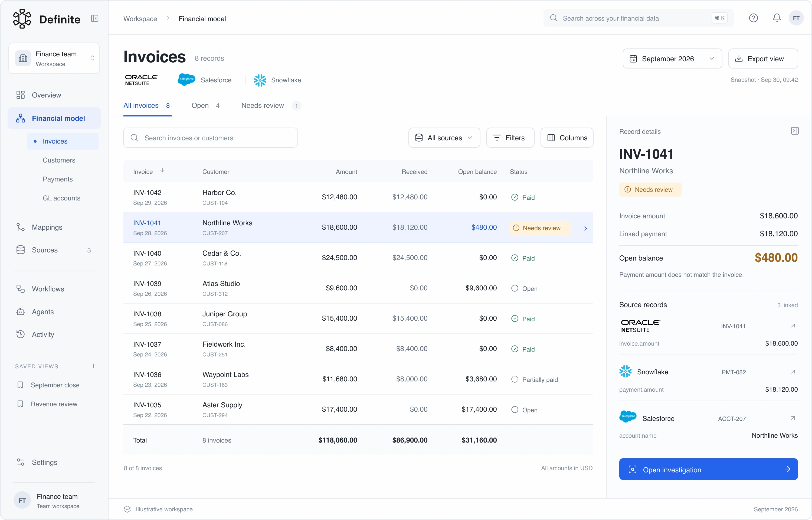
Task: Open NetSuite INV-1041 source record arrow
Action: 793,326
